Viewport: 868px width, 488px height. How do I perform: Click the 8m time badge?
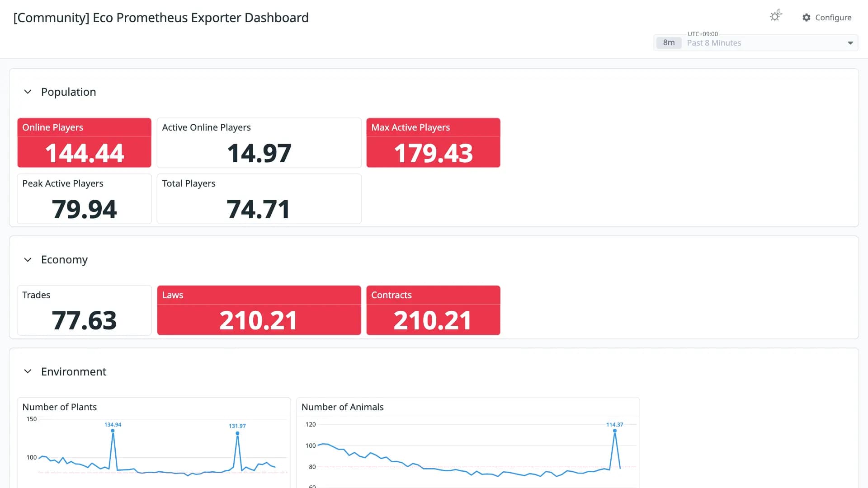pyautogui.click(x=669, y=43)
